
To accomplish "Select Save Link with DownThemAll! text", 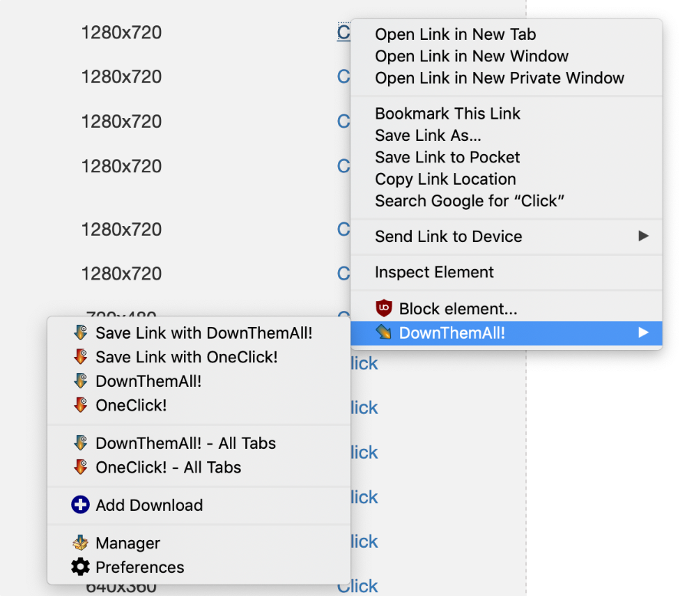I will click(204, 332).
